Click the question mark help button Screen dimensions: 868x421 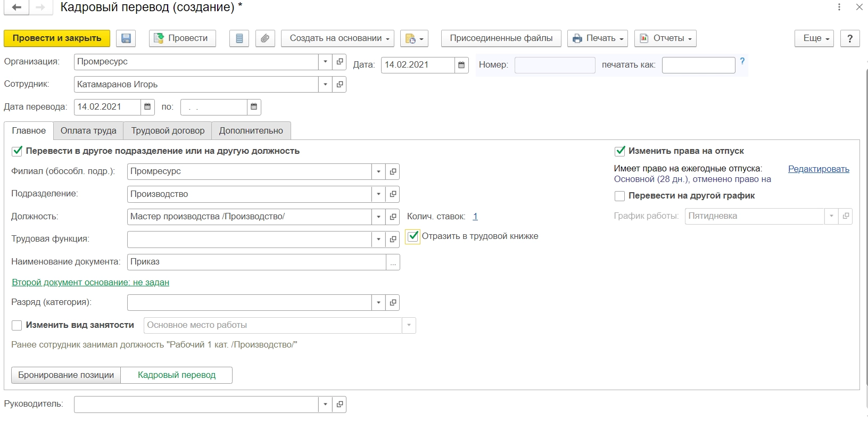[849, 38]
